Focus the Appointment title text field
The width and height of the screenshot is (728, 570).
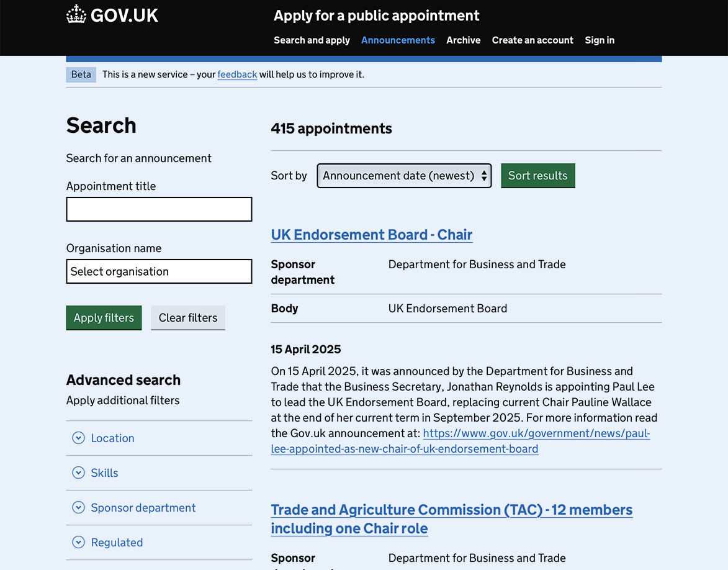pos(159,209)
